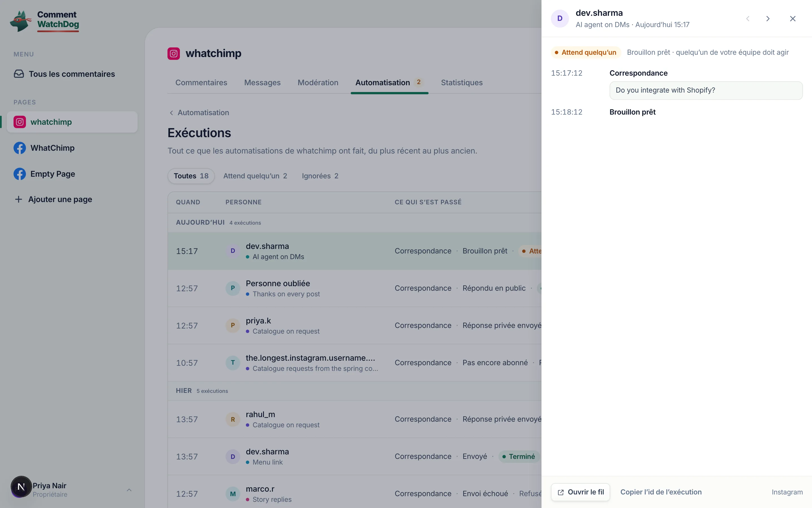Viewport: 812px width, 508px height.
Task: Go to the next execution arrow
Action: (768, 18)
